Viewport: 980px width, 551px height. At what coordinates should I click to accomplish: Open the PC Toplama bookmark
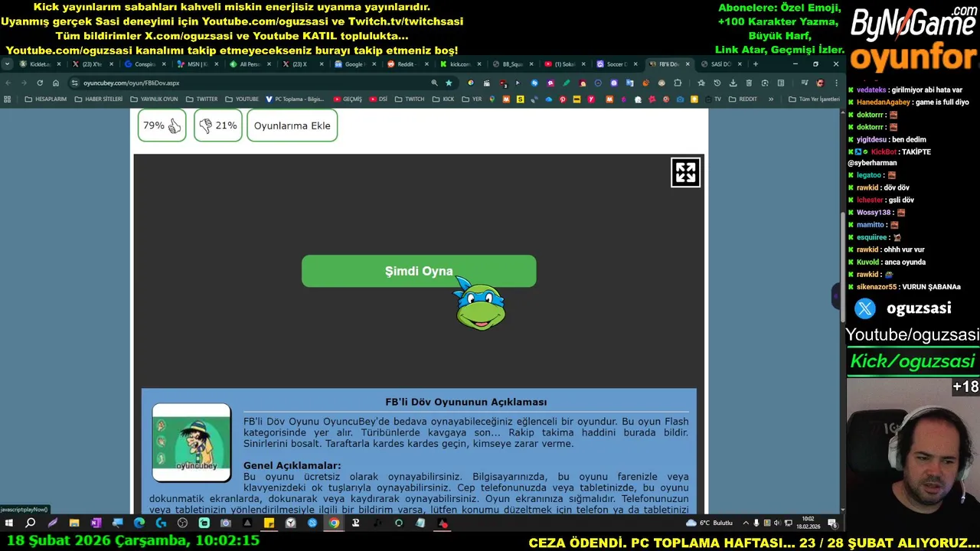coord(295,99)
